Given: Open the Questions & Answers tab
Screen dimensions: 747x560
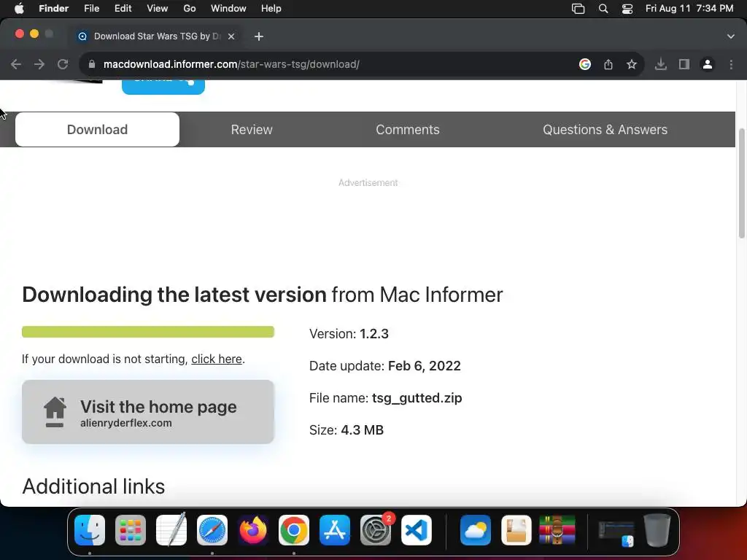Looking at the screenshot, I should [x=605, y=130].
